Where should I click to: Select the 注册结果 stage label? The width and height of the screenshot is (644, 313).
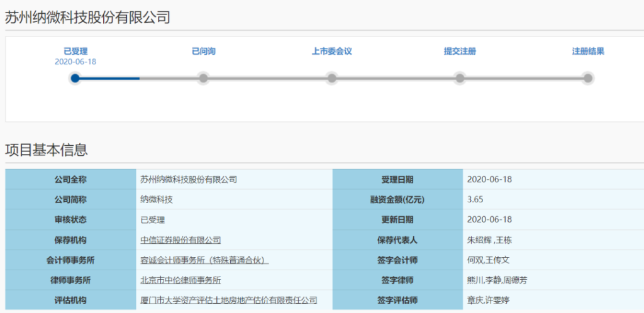(x=588, y=52)
